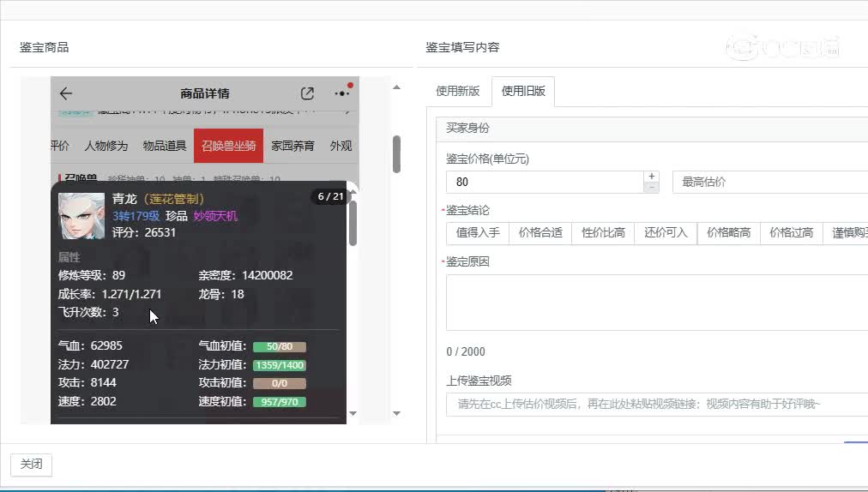868x492 pixels.
Task: Click the 气血初值 50/80 progress bar
Action: click(x=280, y=346)
